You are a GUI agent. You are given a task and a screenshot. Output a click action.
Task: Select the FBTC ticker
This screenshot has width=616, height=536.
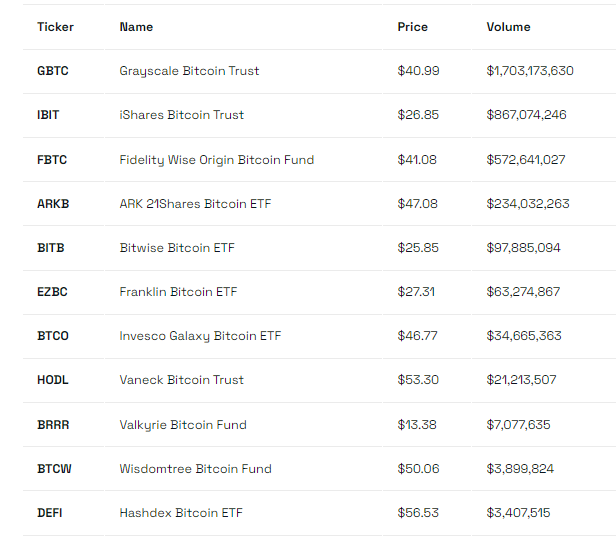(x=52, y=160)
